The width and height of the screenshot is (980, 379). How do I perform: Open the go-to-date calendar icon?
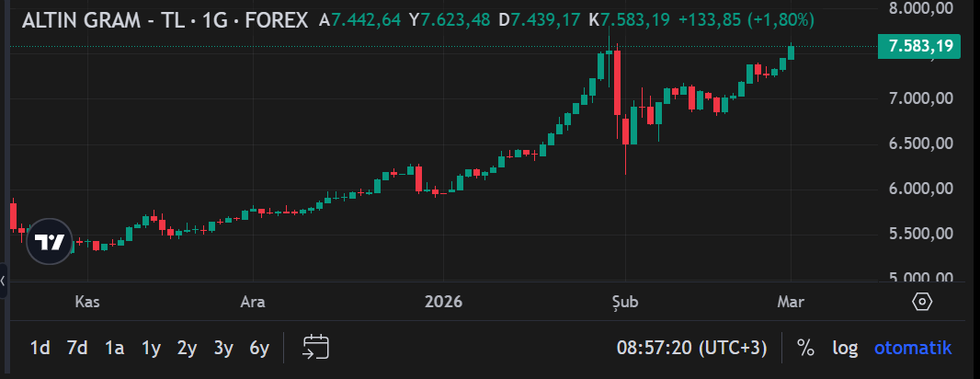point(315,347)
